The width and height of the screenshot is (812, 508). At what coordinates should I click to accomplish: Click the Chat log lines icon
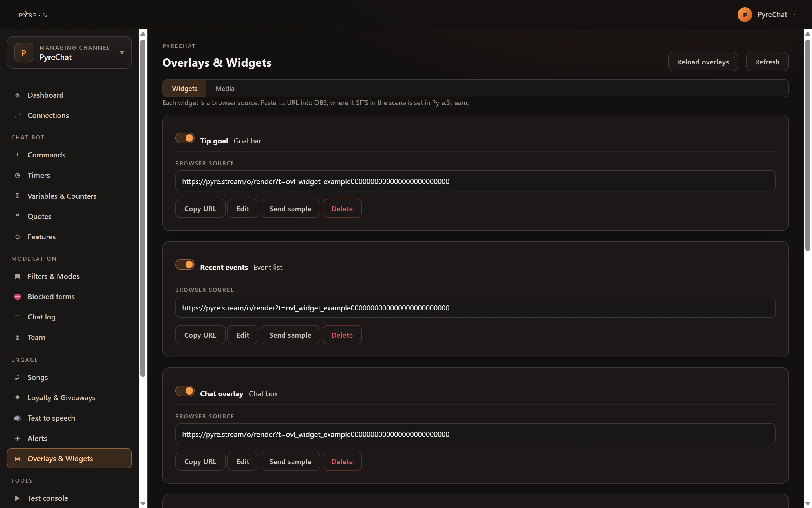17,317
